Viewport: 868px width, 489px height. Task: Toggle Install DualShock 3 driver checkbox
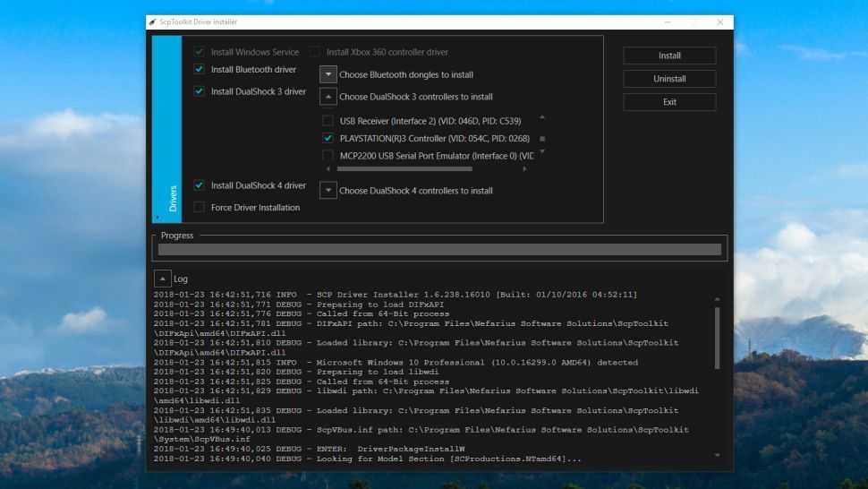[x=199, y=91]
